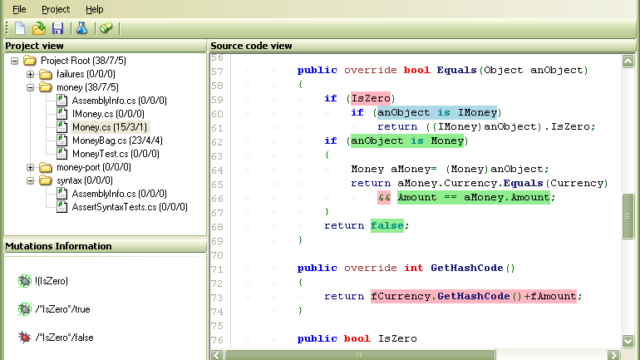
Task: Select AssemblyInfo.cs under the money folder
Action: 119,100
